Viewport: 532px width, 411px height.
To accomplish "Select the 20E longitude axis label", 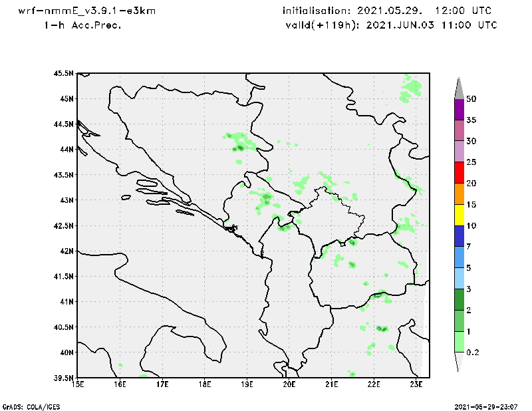I will click(x=289, y=384).
